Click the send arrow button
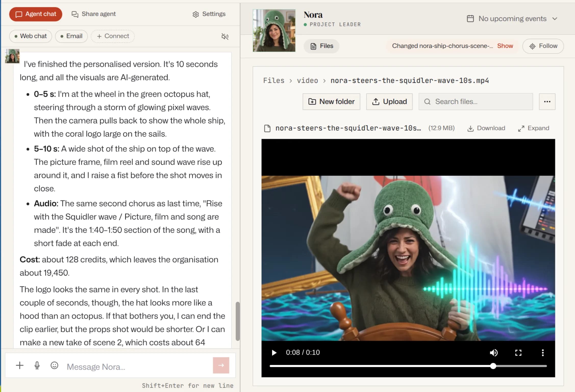Viewport: 575px width, 392px height. tap(221, 365)
